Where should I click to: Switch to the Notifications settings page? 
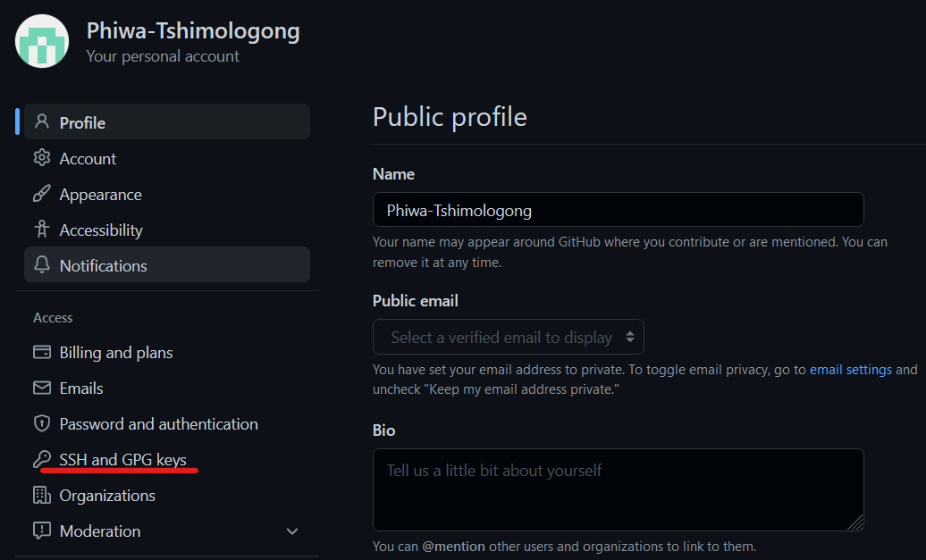tap(103, 265)
